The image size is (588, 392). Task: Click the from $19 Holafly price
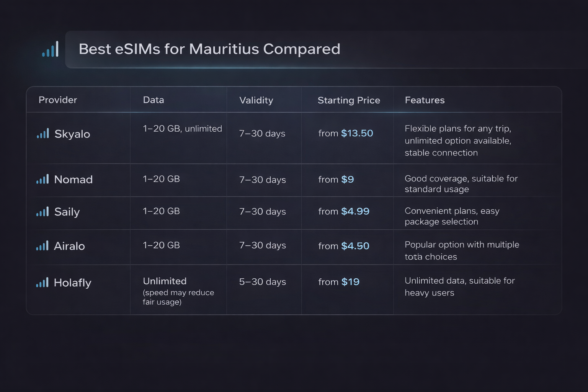click(x=339, y=282)
